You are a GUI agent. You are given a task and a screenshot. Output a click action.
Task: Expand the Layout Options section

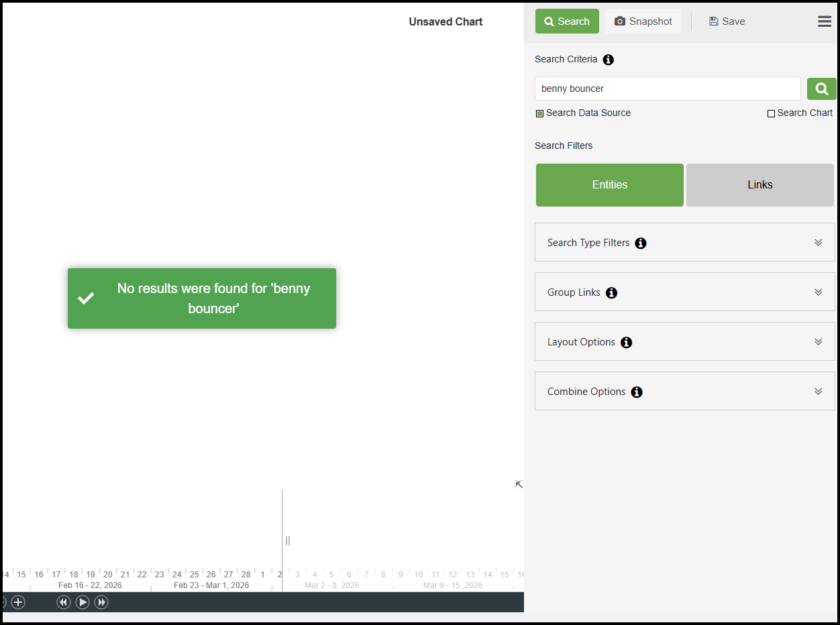[x=818, y=342]
